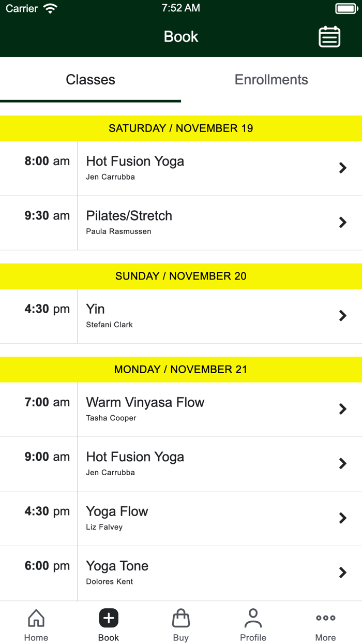Expand the Pilates/Stretch class chevron
This screenshot has height=644, width=362.
point(342,222)
